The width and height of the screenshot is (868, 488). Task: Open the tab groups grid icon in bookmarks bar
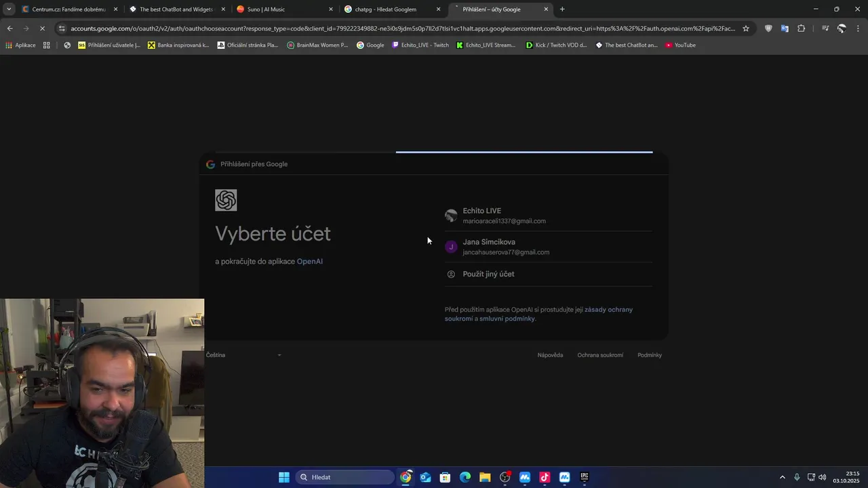pos(46,45)
